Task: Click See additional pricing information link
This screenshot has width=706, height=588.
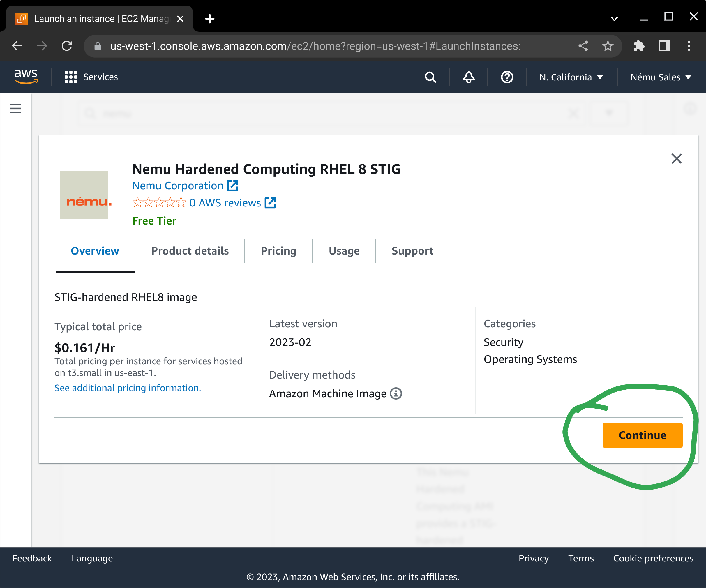Action: tap(128, 388)
